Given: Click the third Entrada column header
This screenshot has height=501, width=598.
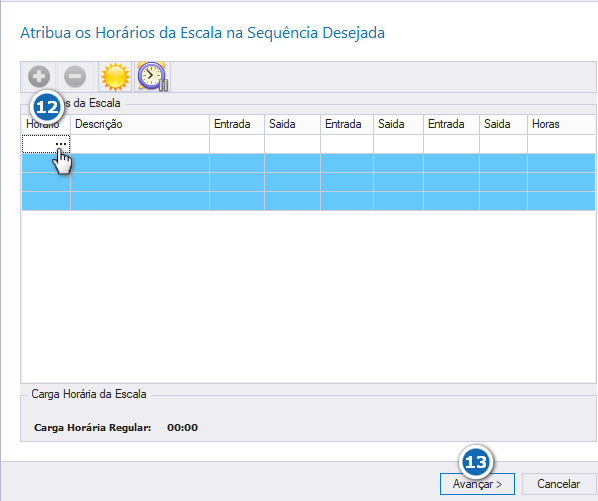Looking at the screenshot, I should pyautogui.click(x=451, y=124).
